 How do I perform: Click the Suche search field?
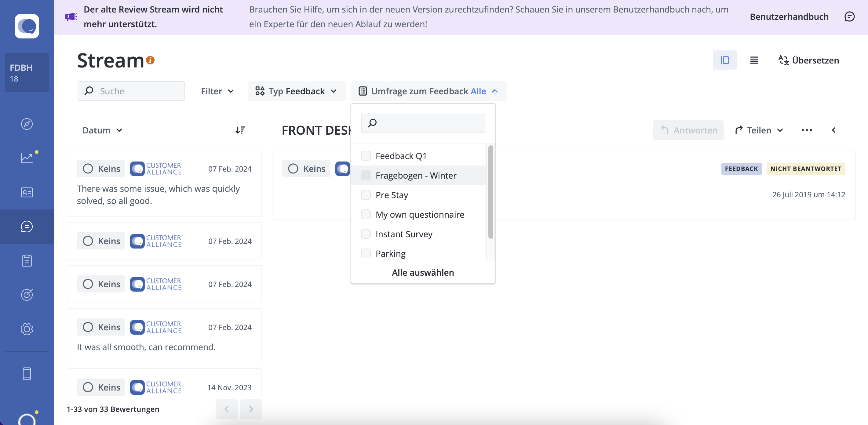click(131, 91)
